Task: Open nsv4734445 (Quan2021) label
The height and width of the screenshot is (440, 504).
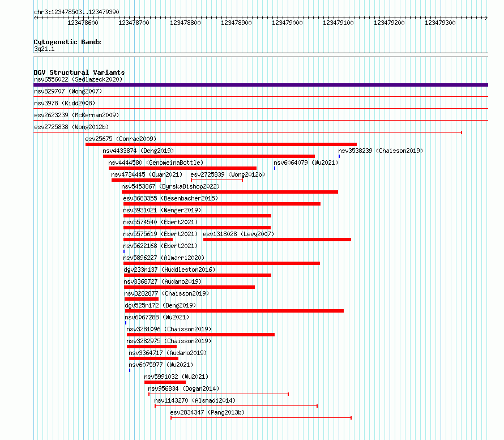Action: (x=147, y=174)
